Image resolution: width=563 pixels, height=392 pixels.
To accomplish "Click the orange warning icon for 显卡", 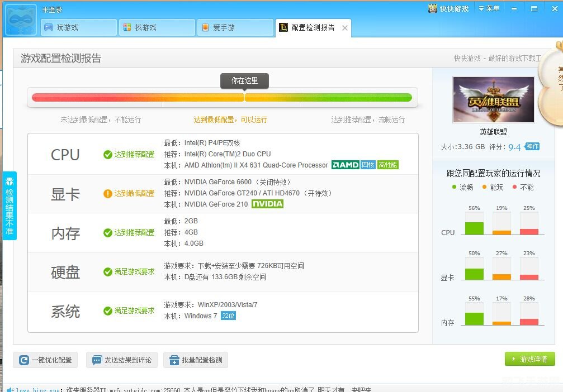I will [x=108, y=194].
